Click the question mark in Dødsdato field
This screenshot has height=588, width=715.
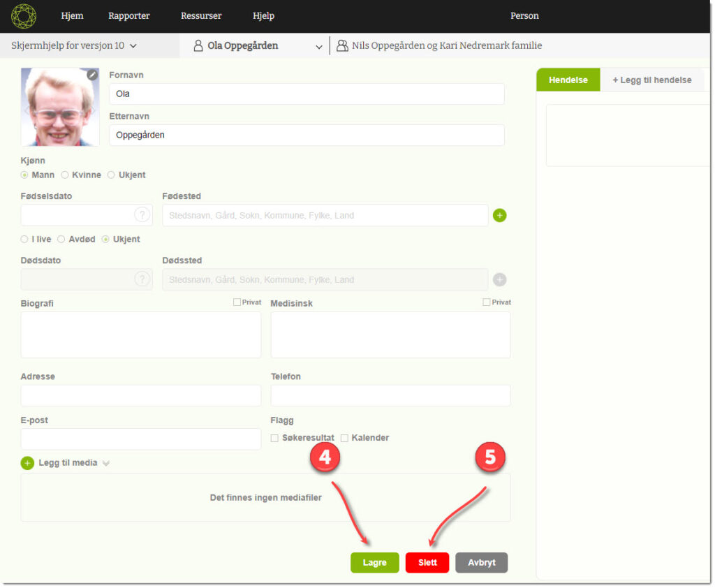142,279
